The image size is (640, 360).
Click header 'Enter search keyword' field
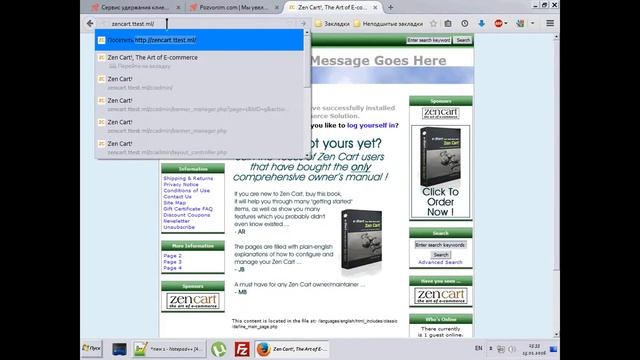tap(429, 40)
